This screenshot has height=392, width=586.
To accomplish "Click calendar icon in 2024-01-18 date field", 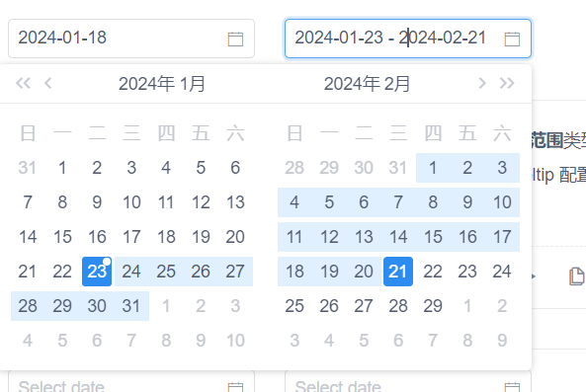I will 235,39.
